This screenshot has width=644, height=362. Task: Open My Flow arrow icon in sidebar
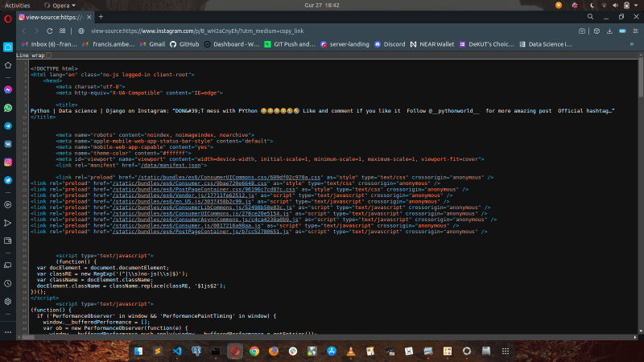tap(8, 223)
